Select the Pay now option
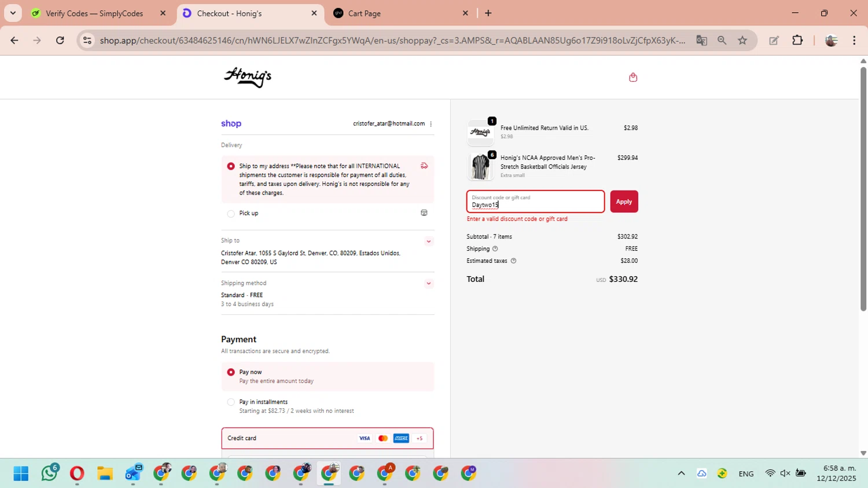Viewport: 868px width, 488px height. point(231,372)
